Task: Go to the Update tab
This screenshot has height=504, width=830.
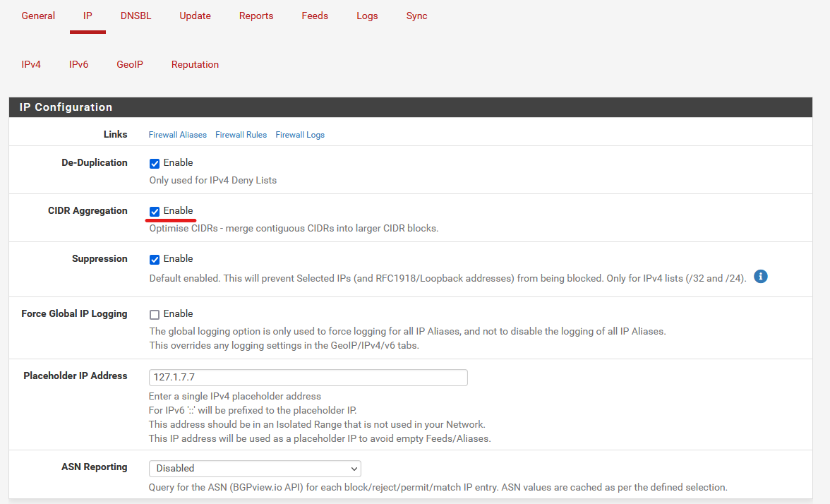Action: click(195, 16)
